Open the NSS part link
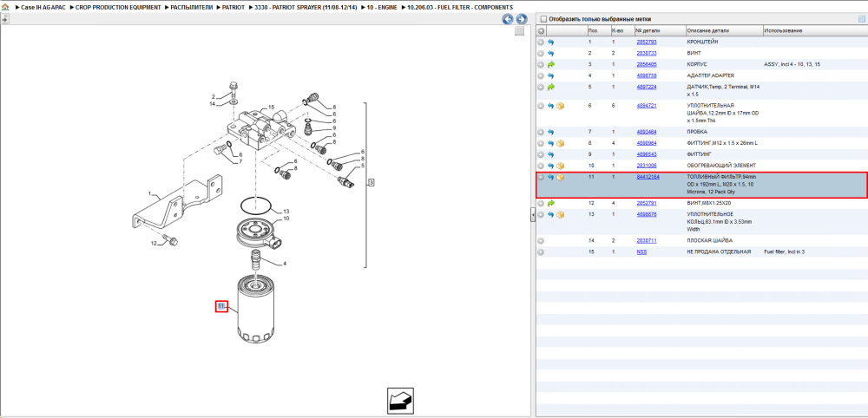The height and width of the screenshot is (418, 868). tap(641, 252)
